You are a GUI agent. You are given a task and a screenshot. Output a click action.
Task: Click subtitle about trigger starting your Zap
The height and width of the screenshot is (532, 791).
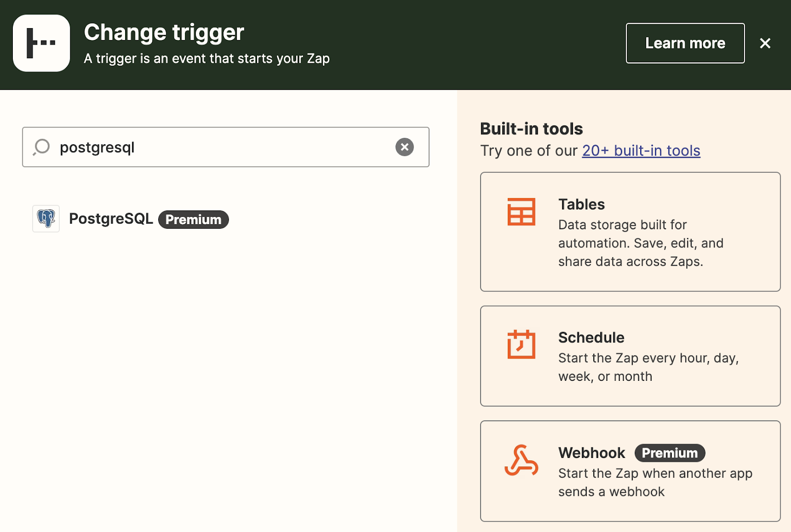pyautogui.click(x=207, y=59)
